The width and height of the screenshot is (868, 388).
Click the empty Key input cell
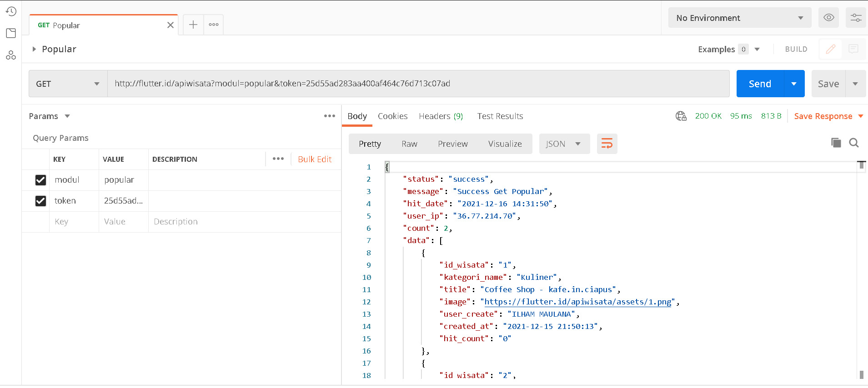tap(74, 222)
